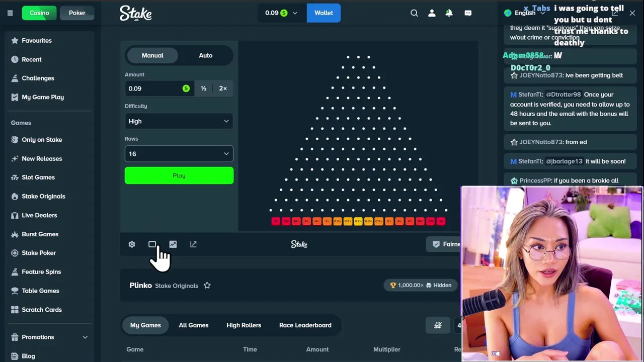Expand the Promotions sidebar section
Image resolution: width=644 pixels, height=362 pixels.
point(49,337)
